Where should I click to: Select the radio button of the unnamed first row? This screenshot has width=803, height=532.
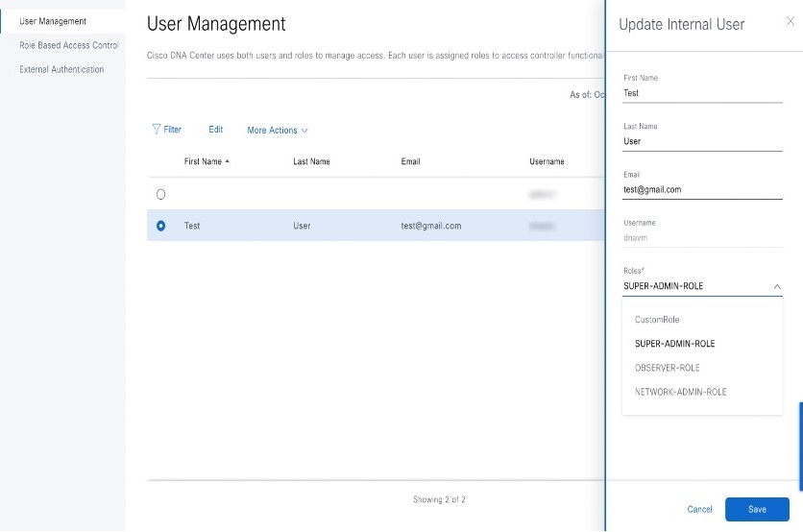160,195
